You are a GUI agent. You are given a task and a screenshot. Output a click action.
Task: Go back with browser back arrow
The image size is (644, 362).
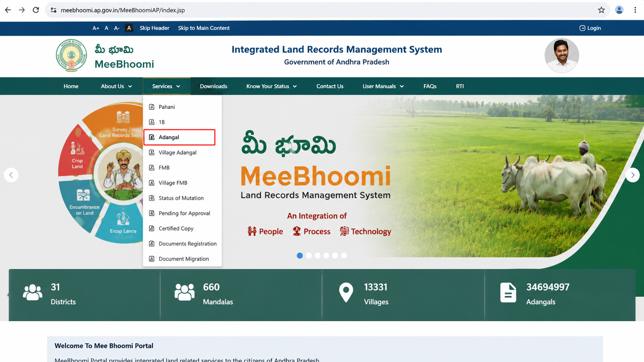pos(8,10)
